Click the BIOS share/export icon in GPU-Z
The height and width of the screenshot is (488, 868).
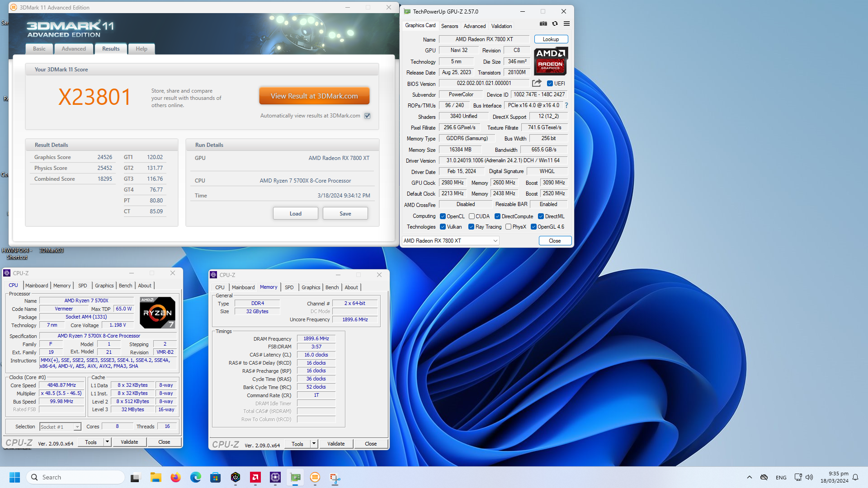coord(537,83)
